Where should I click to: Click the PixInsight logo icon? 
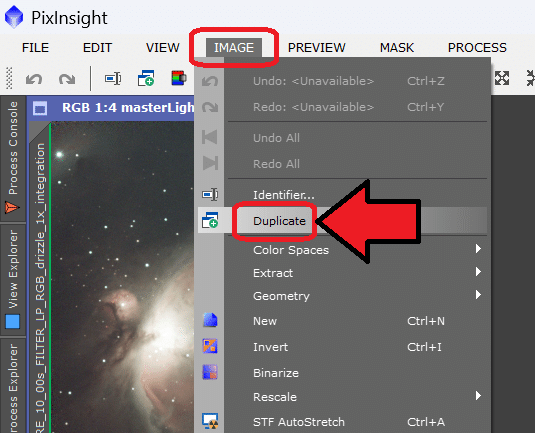(x=14, y=17)
